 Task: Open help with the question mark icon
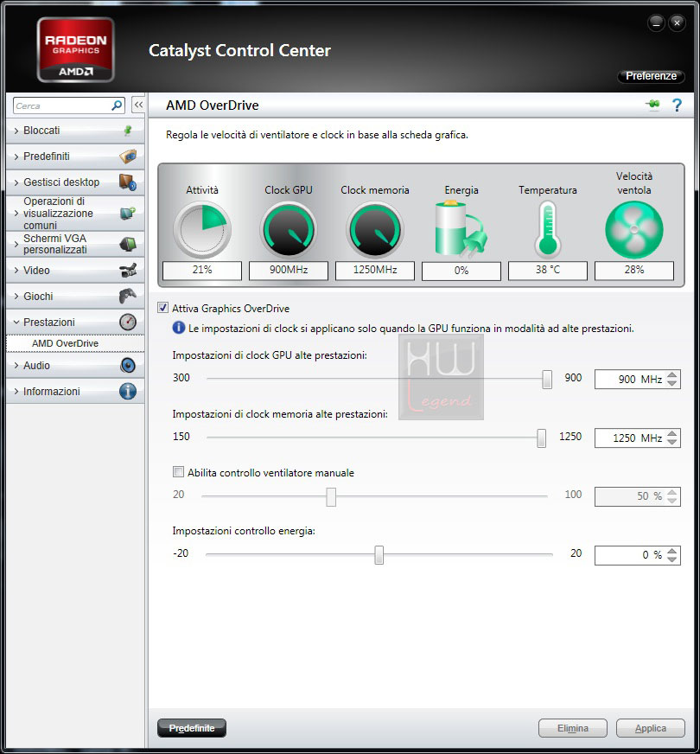[x=677, y=105]
